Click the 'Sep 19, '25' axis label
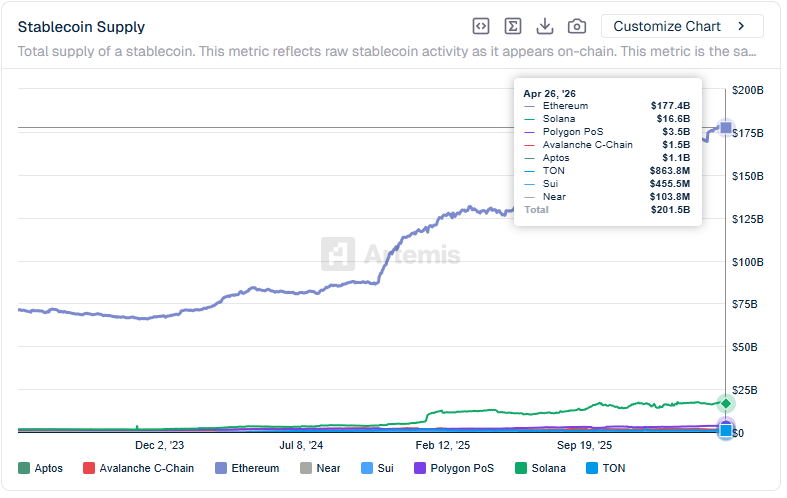This screenshot has width=787, height=498. point(584,445)
